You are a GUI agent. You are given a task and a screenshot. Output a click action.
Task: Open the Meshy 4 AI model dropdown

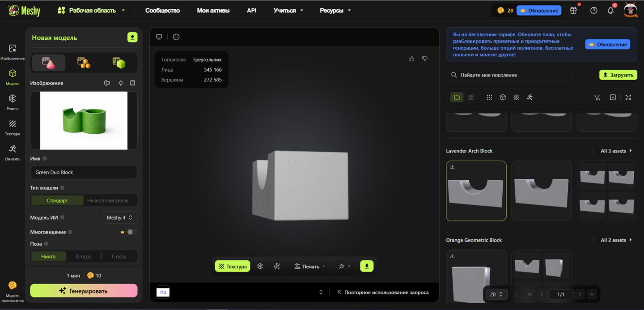click(x=120, y=217)
